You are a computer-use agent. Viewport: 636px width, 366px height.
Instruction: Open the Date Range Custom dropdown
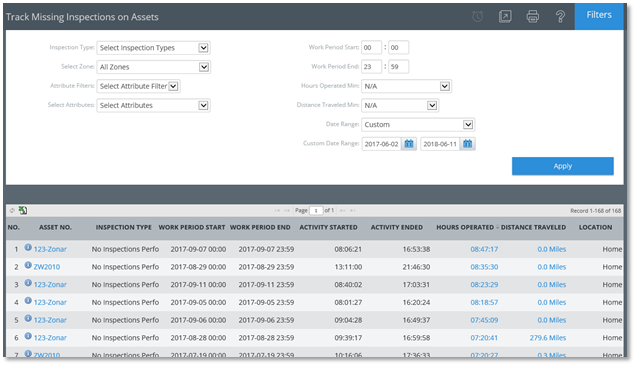pyautogui.click(x=418, y=125)
